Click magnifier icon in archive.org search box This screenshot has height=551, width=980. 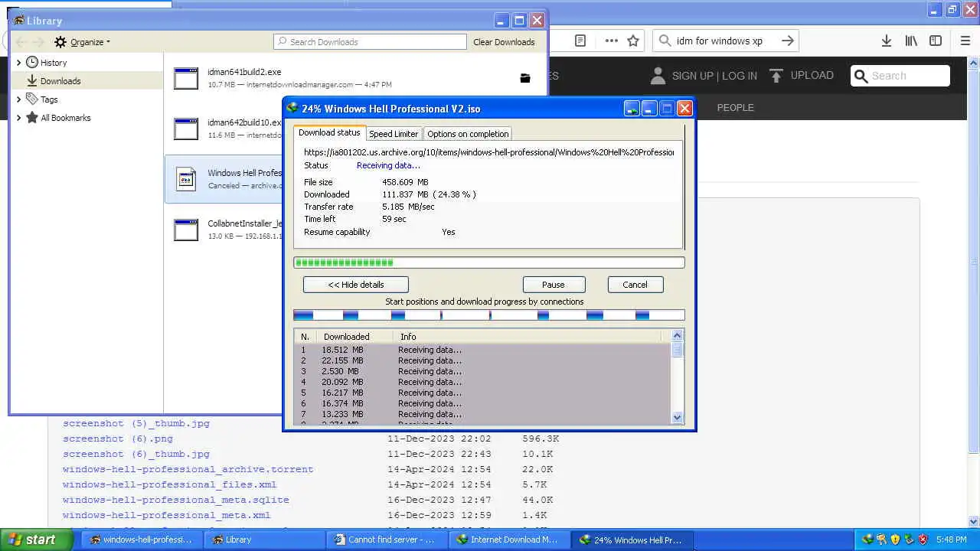pyautogui.click(x=861, y=76)
